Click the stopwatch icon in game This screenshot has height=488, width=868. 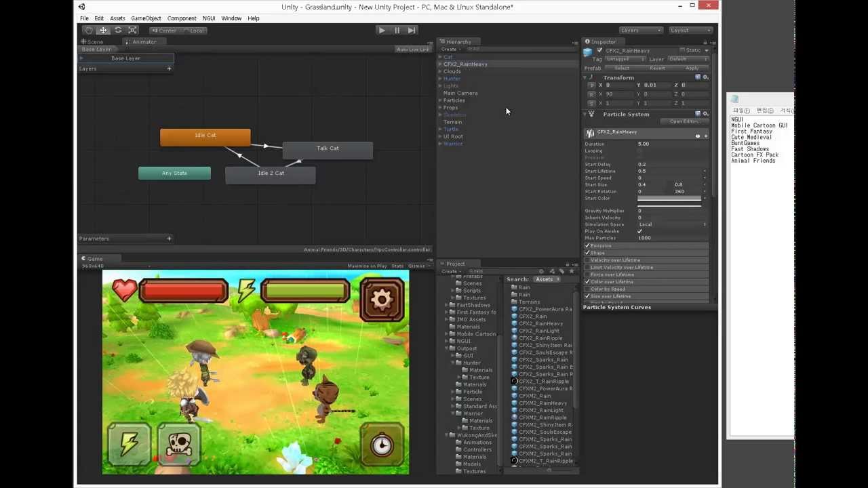tap(382, 445)
